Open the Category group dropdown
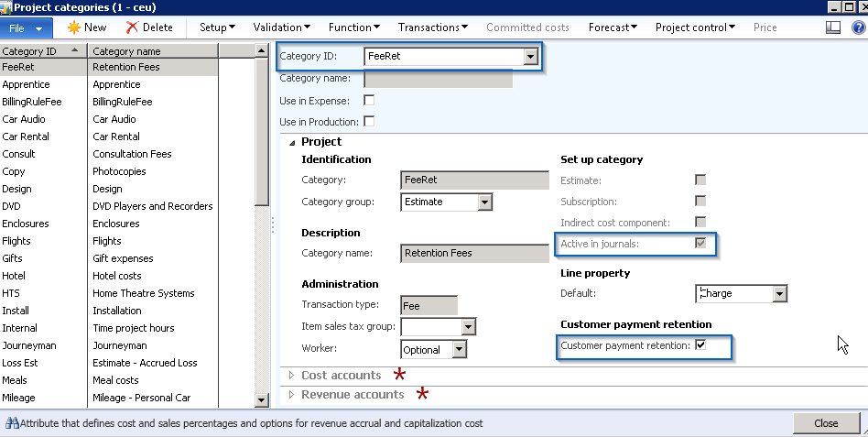The height and width of the screenshot is (437, 868). (484, 202)
